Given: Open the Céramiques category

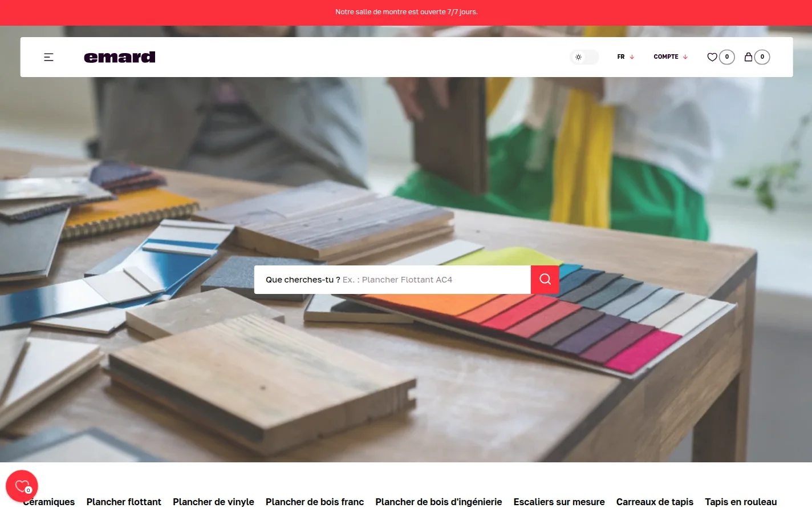Looking at the screenshot, I should (x=49, y=502).
